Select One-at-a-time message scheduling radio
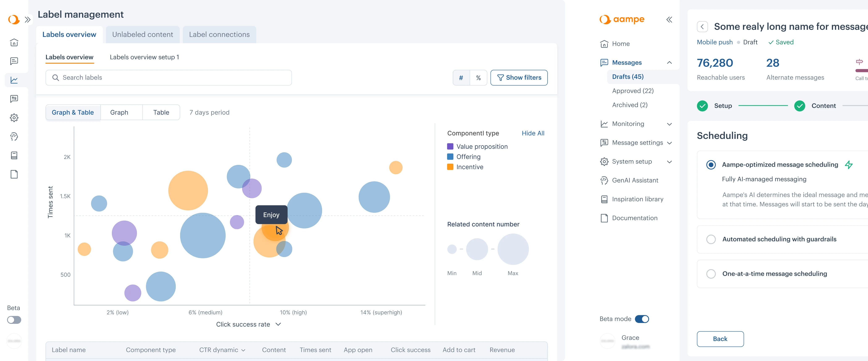 [x=711, y=274]
